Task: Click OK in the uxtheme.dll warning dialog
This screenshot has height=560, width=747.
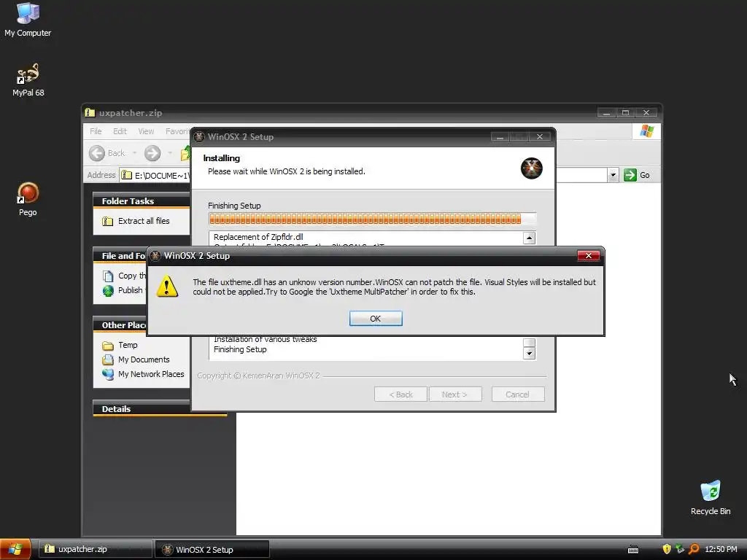Action: [x=376, y=319]
